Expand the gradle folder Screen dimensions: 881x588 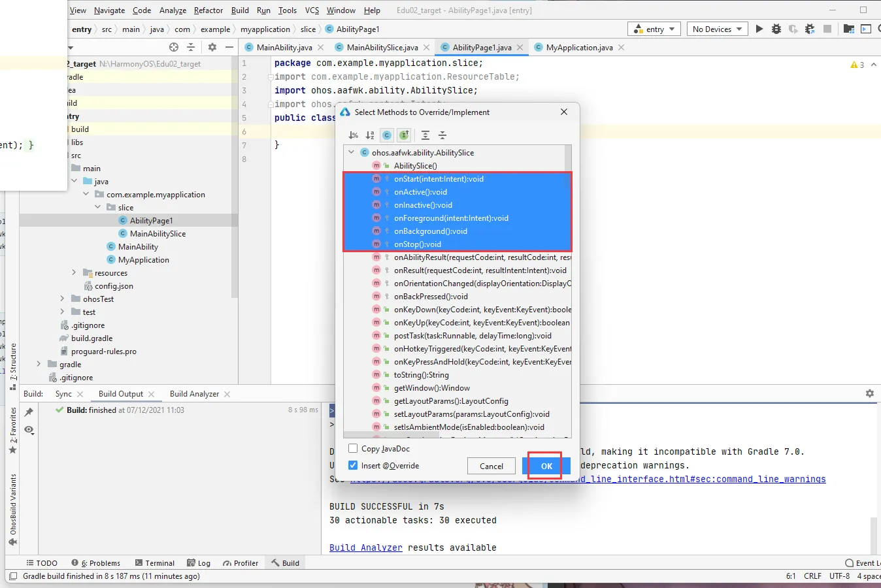[x=39, y=364]
